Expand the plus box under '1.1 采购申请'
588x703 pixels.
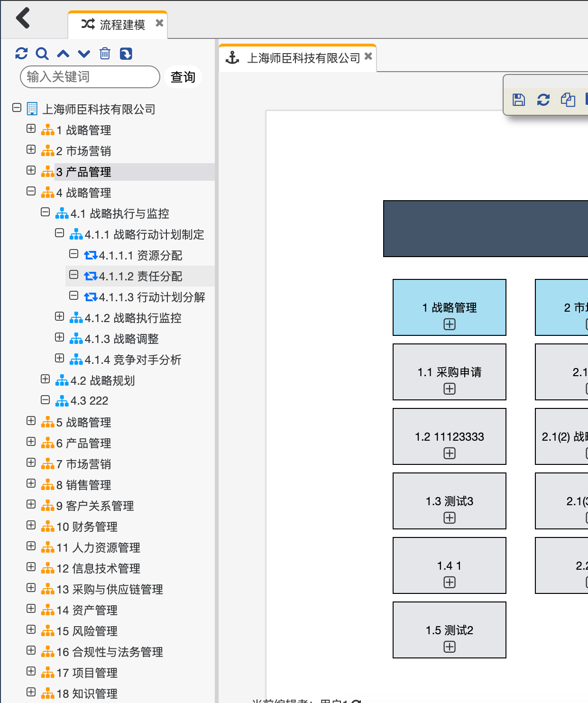(x=450, y=389)
